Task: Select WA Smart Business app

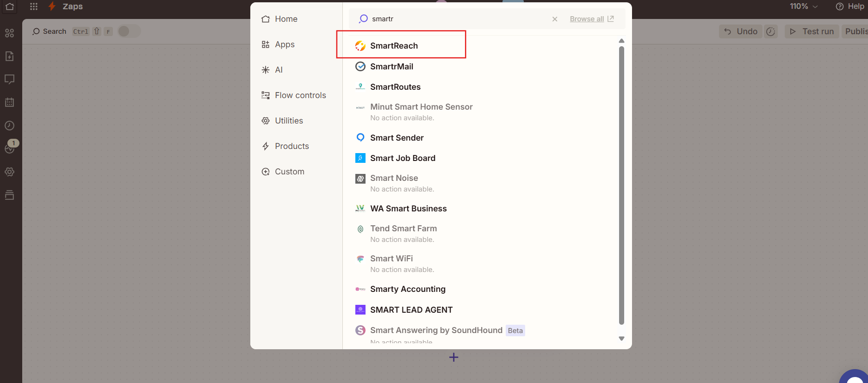Action: click(483, 209)
